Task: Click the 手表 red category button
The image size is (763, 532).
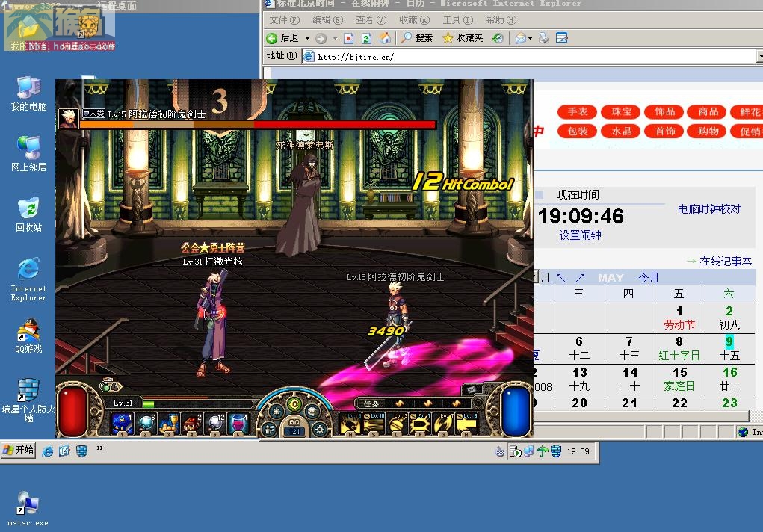Action: point(577,112)
